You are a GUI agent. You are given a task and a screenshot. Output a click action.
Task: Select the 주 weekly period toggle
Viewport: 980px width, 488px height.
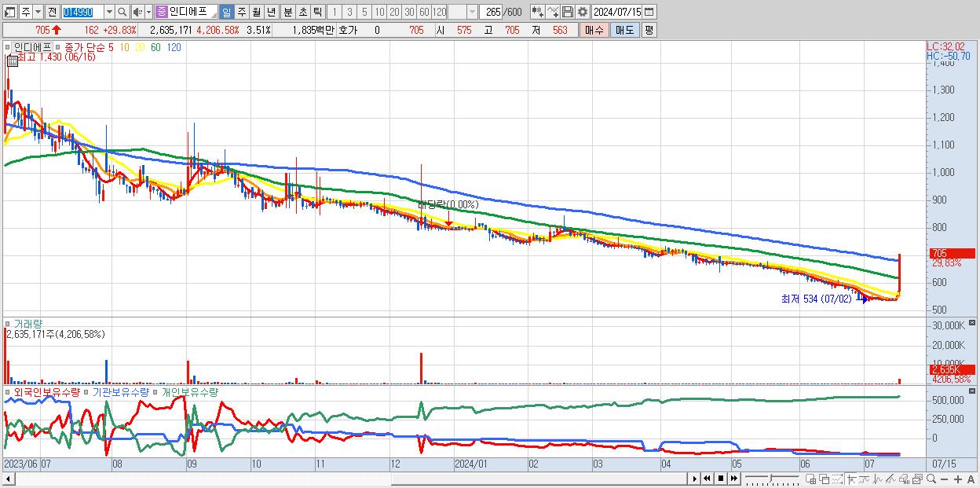241,12
